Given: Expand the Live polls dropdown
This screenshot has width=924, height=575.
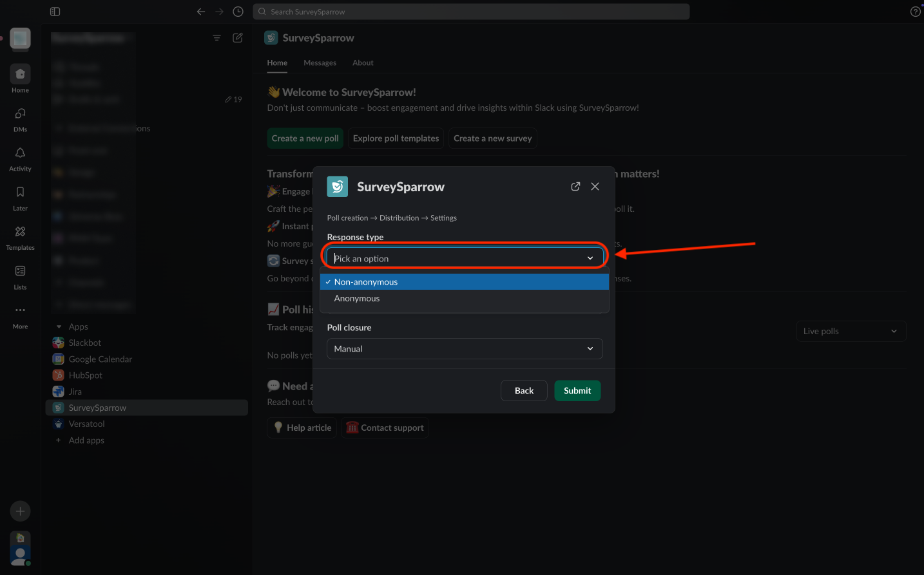Looking at the screenshot, I should click(x=851, y=332).
